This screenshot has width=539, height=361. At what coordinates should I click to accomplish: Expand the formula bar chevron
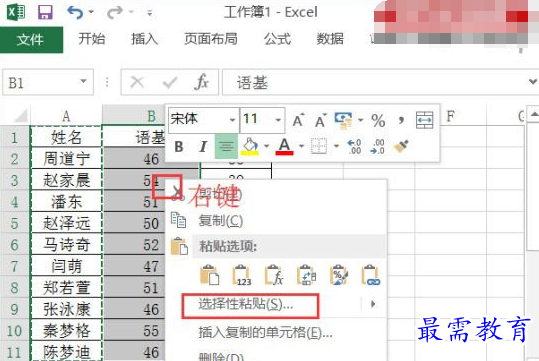point(533,82)
